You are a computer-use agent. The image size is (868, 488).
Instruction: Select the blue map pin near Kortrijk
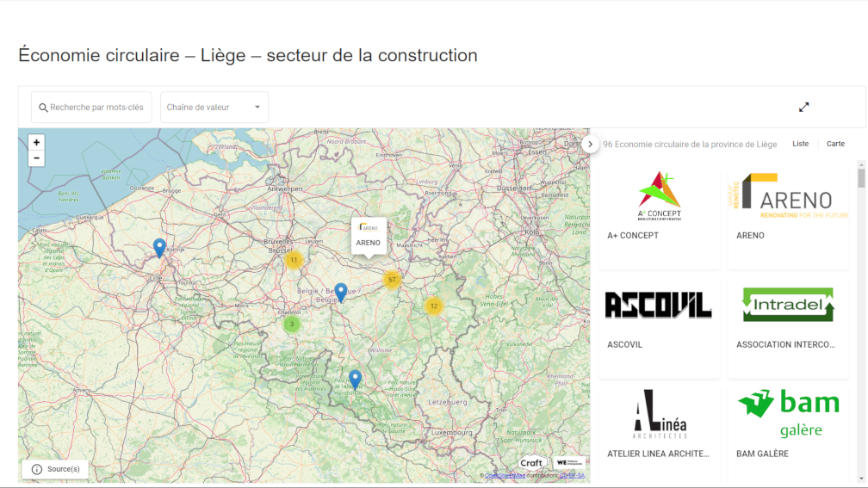pos(159,249)
